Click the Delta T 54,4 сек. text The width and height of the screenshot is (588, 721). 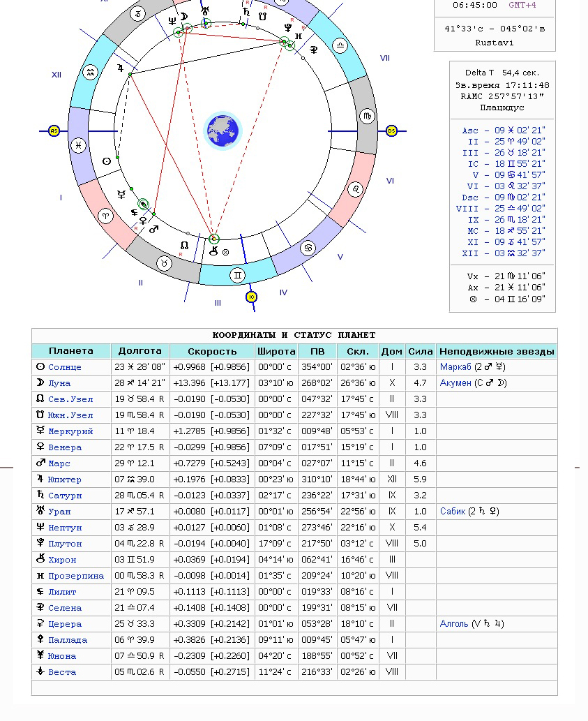[502, 73]
